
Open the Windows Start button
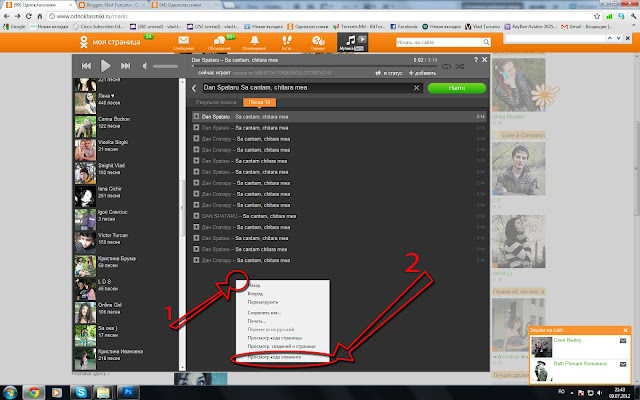pyautogui.click(x=10, y=393)
